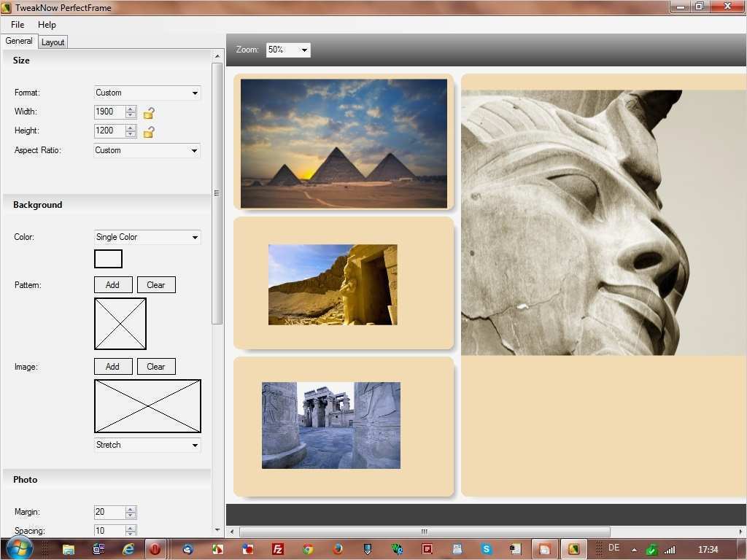Switch to the Layout tab
Image resolution: width=747 pixels, height=560 pixels.
pyautogui.click(x=53, y=42)
